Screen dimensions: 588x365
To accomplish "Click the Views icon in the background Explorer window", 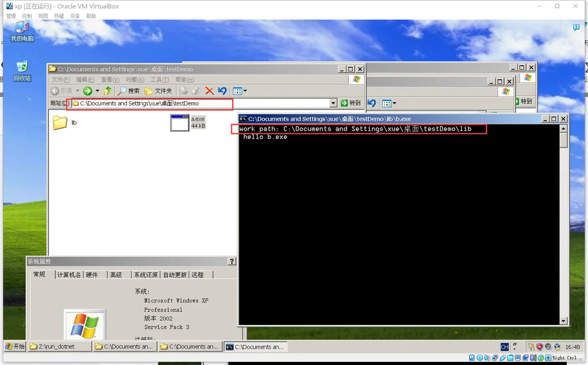I will [x=387, y=103].
